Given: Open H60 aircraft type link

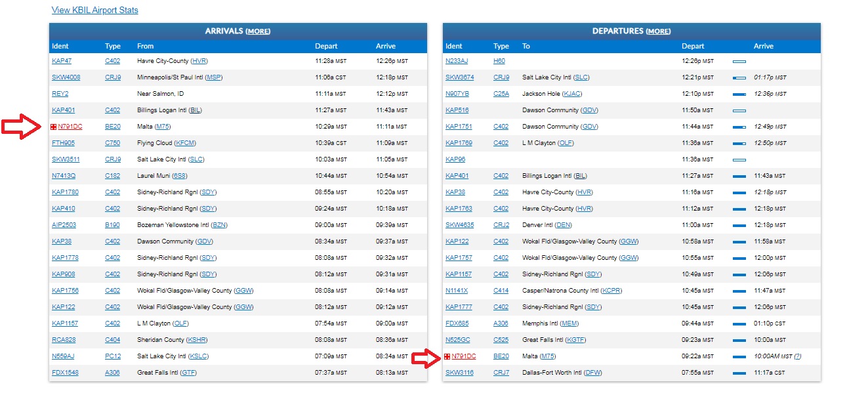Looking at the screenshot, I should 499,61.
